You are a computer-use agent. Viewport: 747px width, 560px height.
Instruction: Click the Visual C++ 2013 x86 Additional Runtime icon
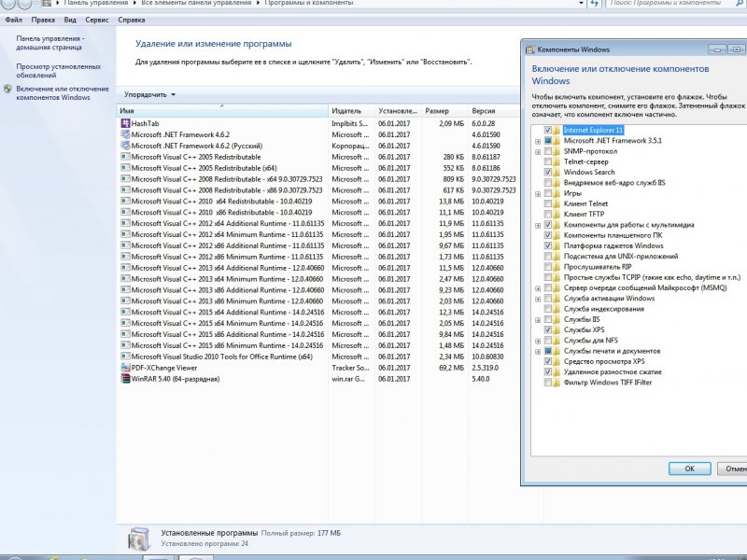[x=125, y=289]
